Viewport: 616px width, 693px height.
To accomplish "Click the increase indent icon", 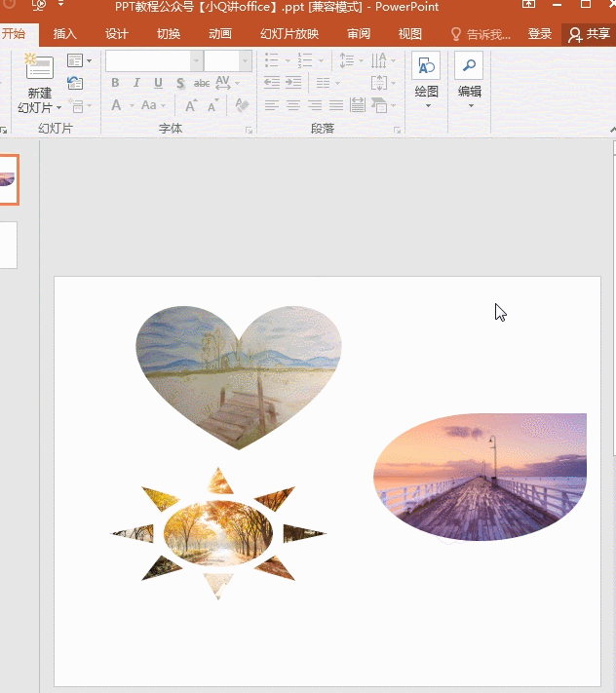I will pos(293,82).
